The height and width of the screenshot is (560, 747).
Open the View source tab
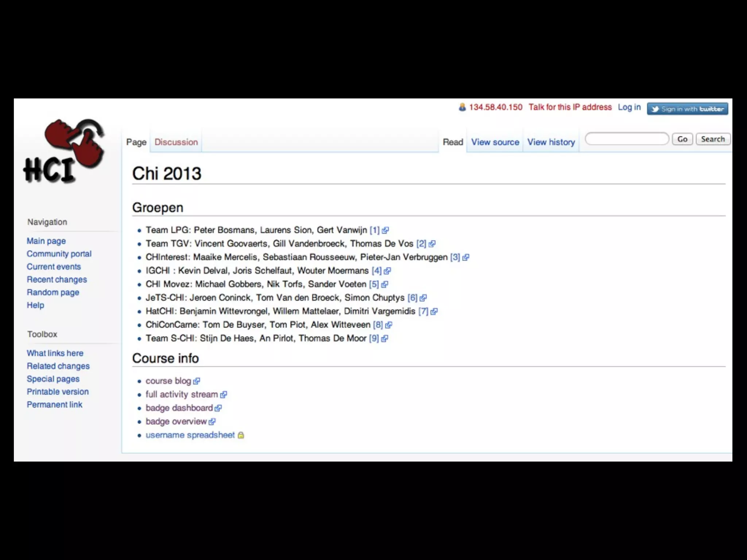click(495, 142)
